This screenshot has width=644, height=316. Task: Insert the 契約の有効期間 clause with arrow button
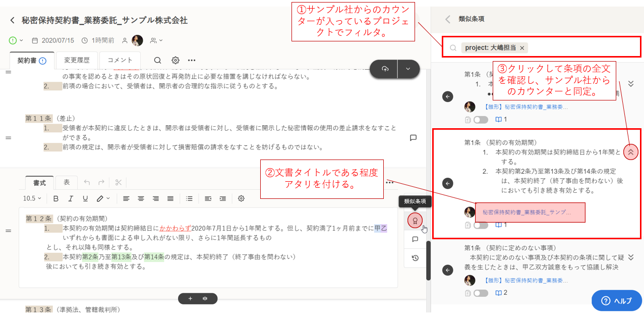pos(448,183)
